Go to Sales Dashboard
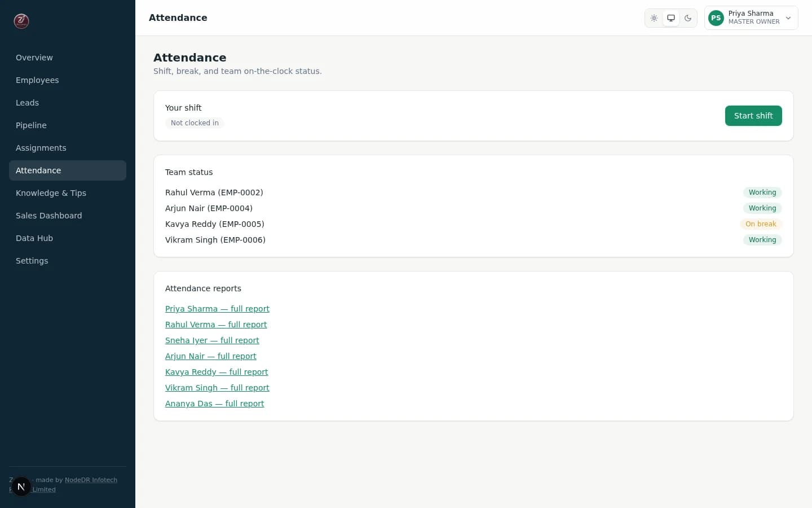 coord(68,216)
